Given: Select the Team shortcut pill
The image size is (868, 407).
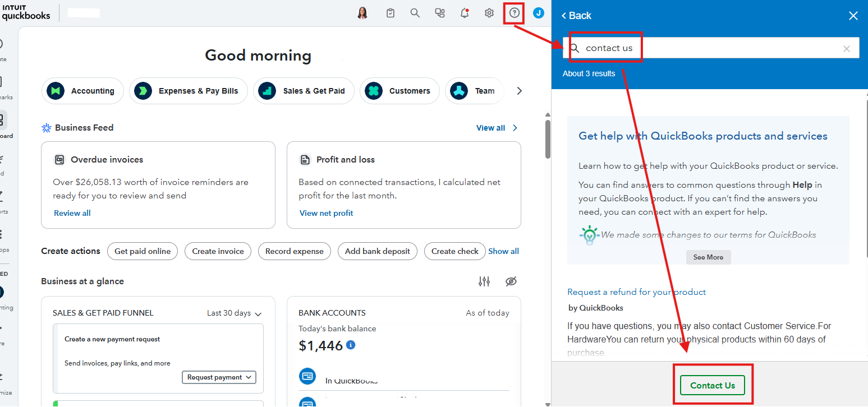Looking at the screenshot, I should [x=474, y=91].
